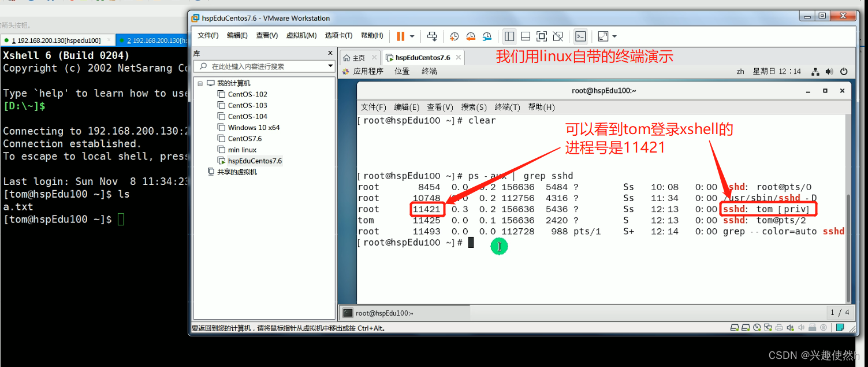Click the USB device status icon
868x367 pixels.
click(811, 327)
